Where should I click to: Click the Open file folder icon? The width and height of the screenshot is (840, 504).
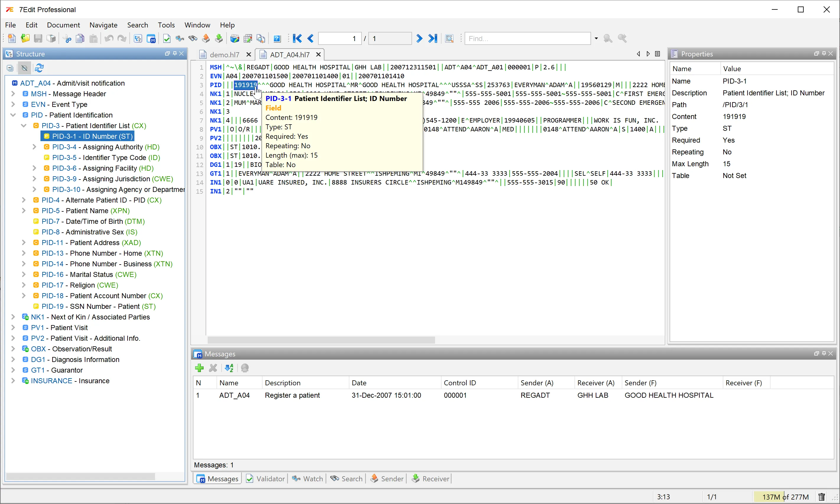click(x=25, y=38)
